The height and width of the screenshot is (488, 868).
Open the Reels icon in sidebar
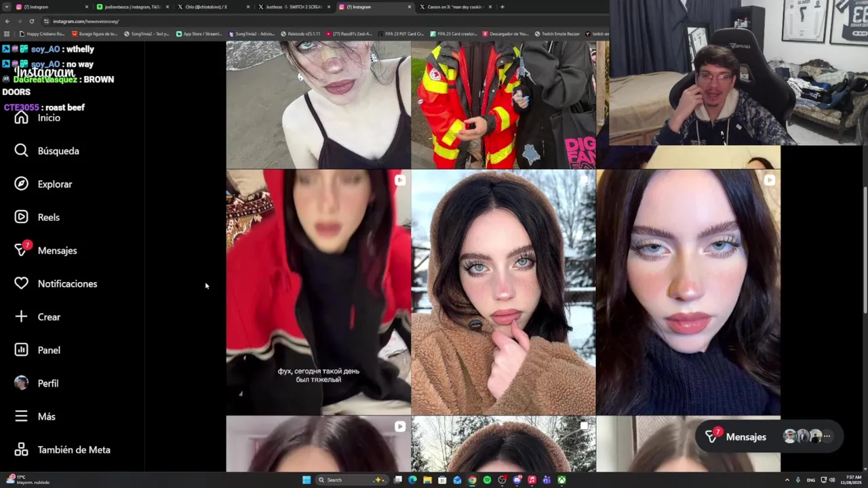[21, 217]
